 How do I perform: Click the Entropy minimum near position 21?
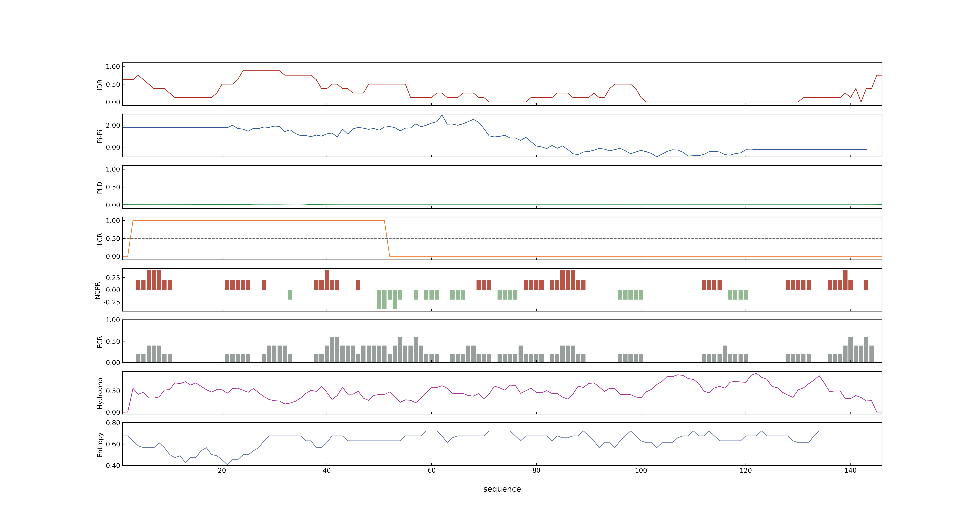[x=227, y=464]
